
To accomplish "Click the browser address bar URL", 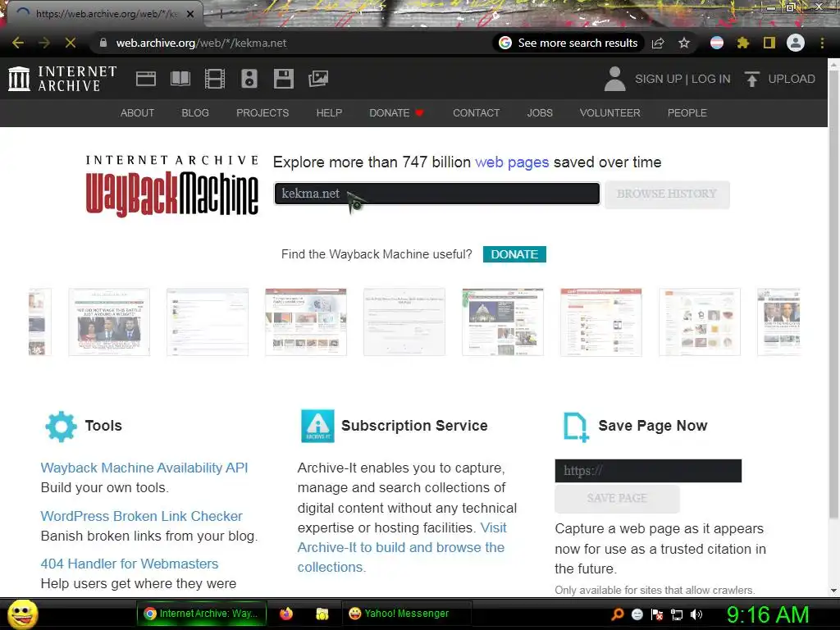I will tap(202, 43).
